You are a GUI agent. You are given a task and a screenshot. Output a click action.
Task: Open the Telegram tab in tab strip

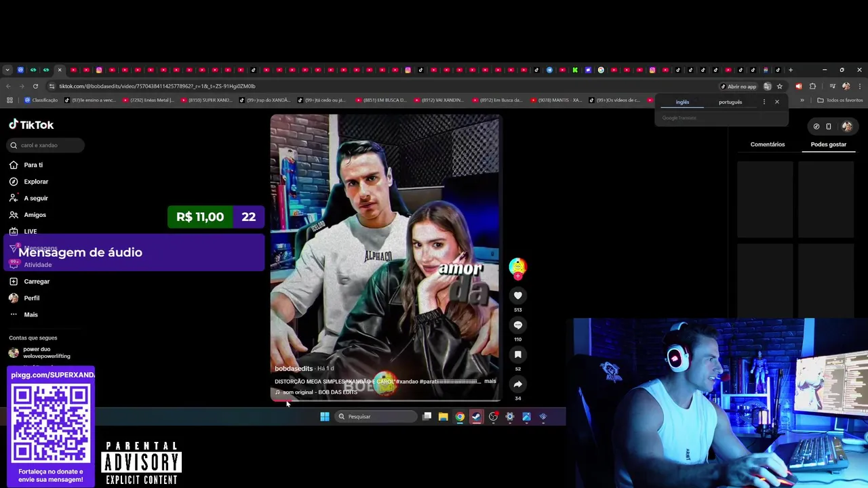[549, 70]
